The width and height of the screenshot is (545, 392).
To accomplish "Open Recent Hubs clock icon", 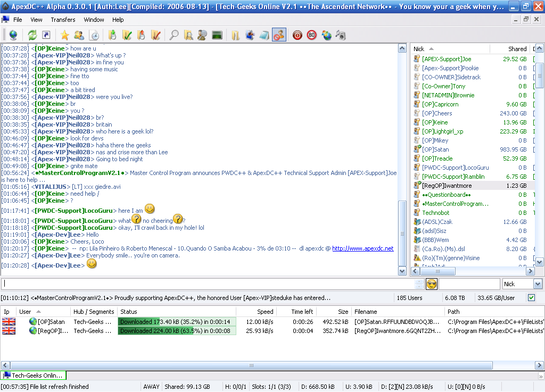I will click(x=94, y=35).
